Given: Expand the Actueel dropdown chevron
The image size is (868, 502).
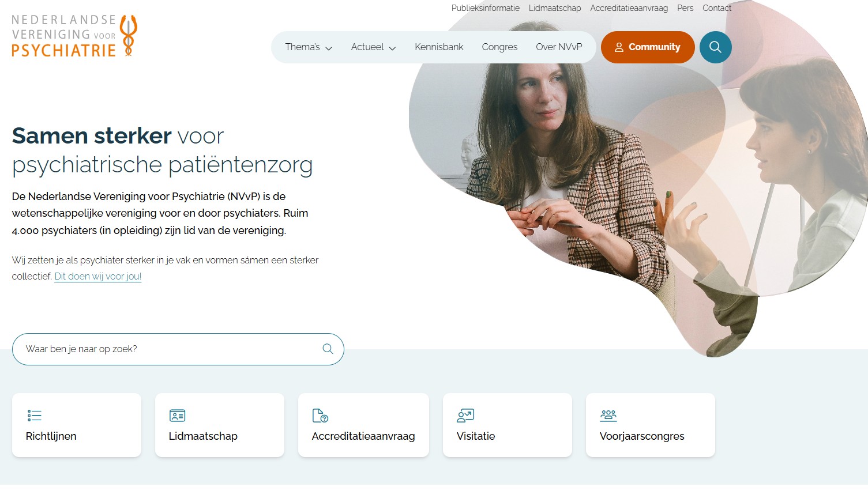Looking at the screenshot, I should [x=392, y=48].
